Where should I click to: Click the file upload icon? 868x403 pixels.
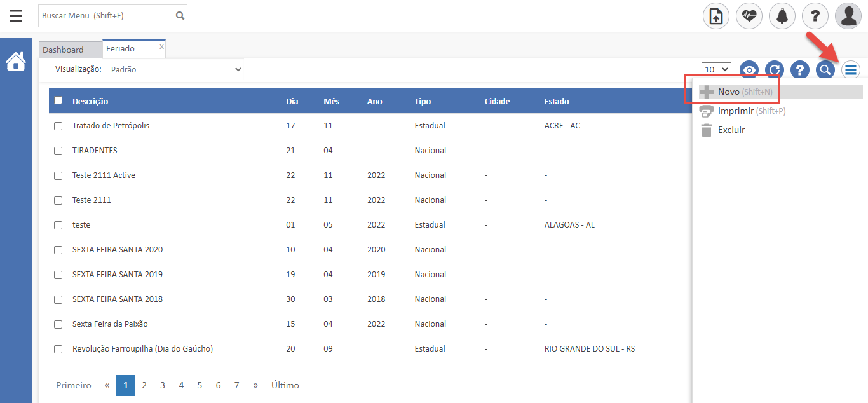pos(715,16)
